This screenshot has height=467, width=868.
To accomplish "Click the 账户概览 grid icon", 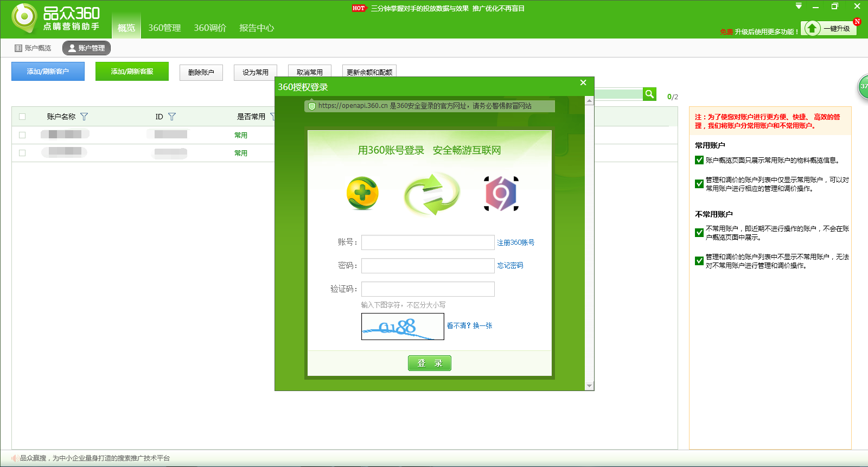I will 18,48.
